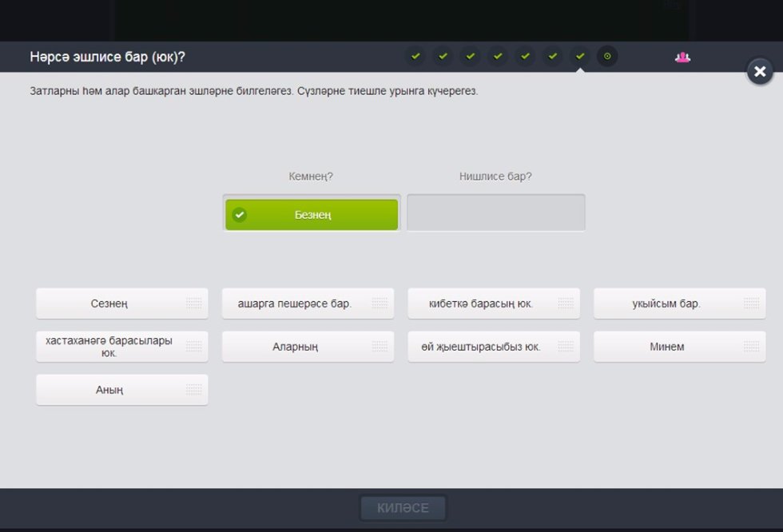Click the pink users group icon

pos(682,57)
